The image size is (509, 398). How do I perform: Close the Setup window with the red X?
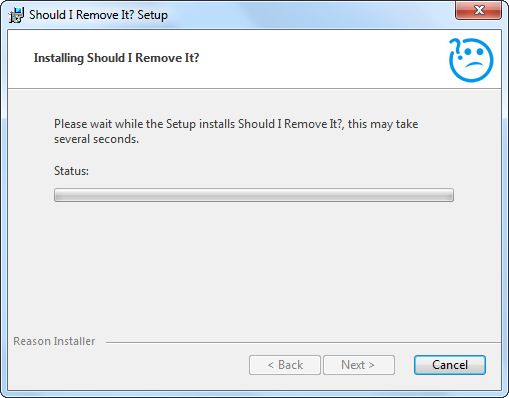point(478,10)
